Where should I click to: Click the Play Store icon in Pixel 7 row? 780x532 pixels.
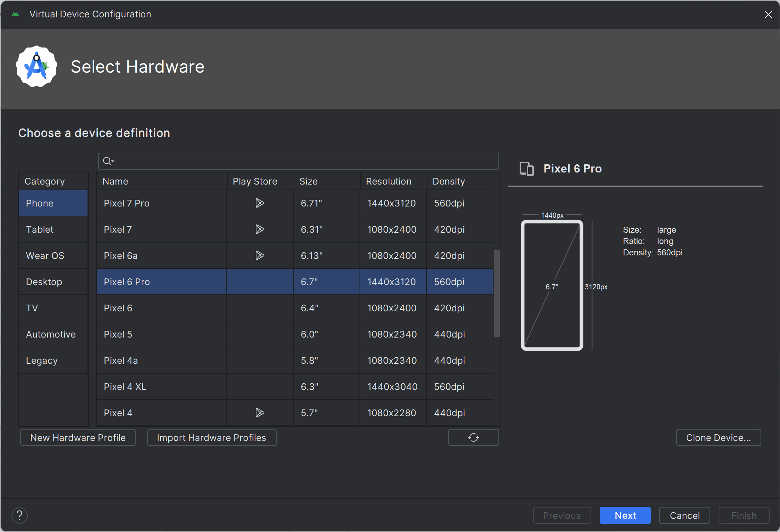(260, 229)
